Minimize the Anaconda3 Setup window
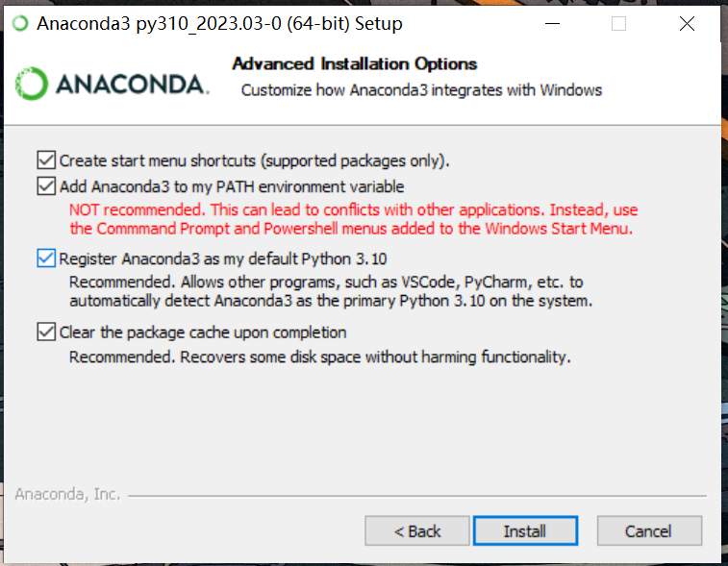 coord(553,24)
